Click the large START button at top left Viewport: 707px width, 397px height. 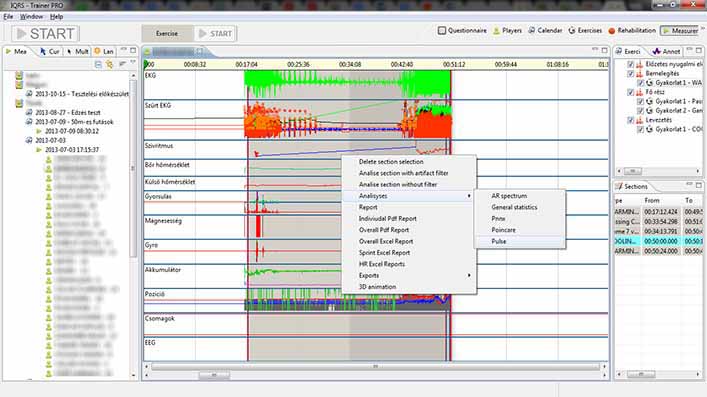[x=45, y=34]
